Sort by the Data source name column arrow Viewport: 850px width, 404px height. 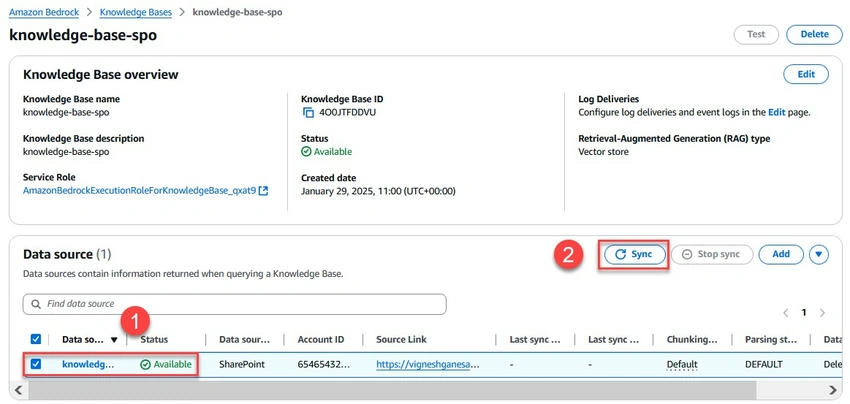point(114,340)
